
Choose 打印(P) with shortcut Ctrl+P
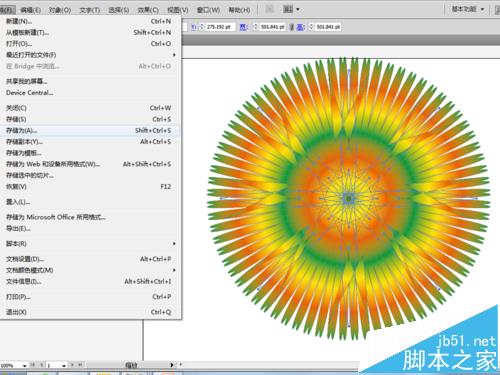tap(90, 297)
